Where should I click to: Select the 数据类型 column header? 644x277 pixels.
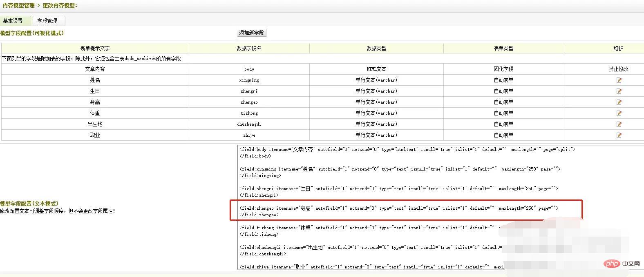pos(376,48)
